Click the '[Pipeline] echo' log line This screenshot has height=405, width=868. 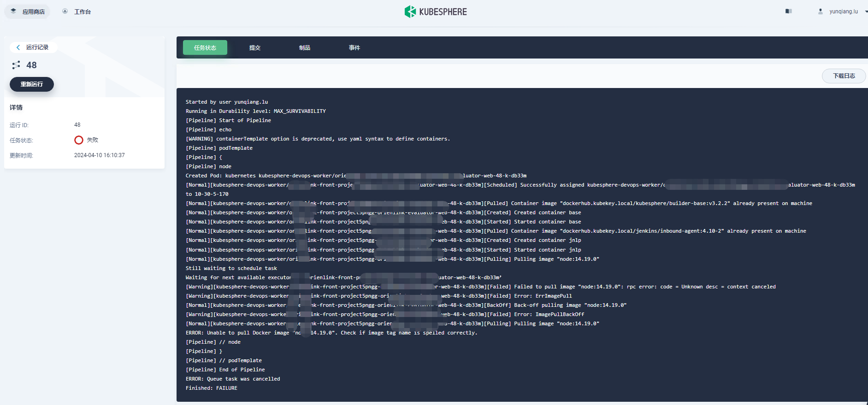coord(208,129)
